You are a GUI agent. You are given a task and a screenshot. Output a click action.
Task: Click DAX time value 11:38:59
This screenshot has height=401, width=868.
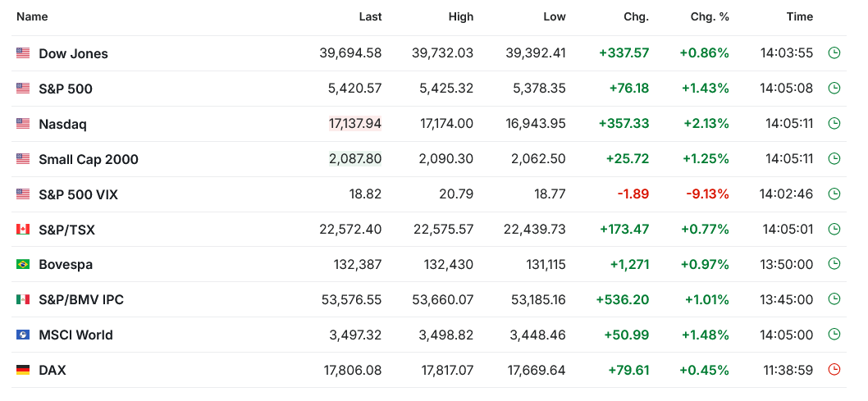click(789, 370)
